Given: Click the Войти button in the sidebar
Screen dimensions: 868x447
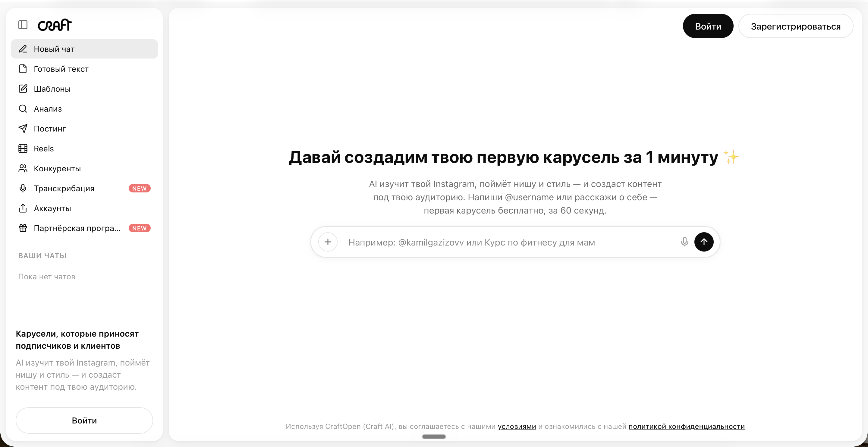Looking at the screenshot, I should [84, 420].
